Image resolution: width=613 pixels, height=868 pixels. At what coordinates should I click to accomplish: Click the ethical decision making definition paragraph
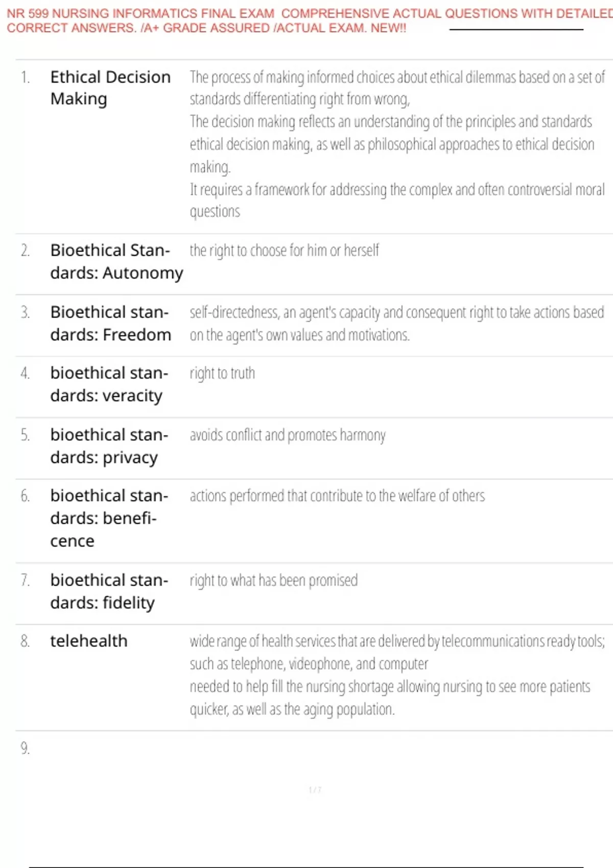click(396, 144)
